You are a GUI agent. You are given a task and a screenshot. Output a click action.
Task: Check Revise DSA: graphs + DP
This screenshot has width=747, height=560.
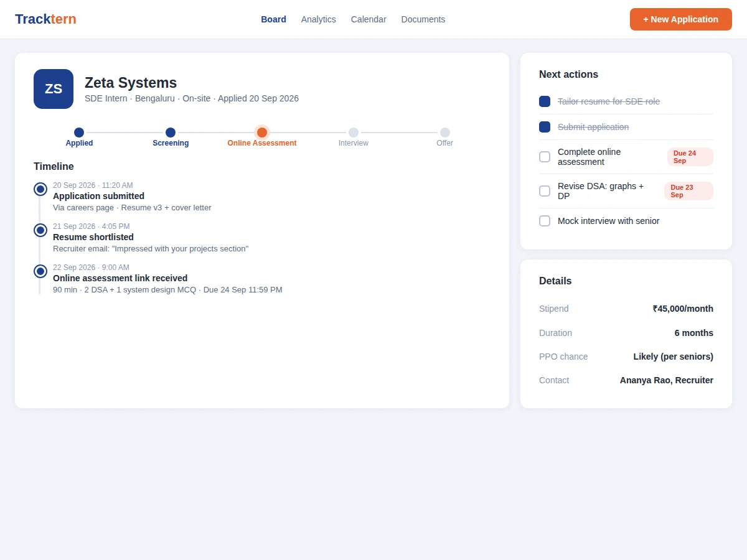(545, 191)
